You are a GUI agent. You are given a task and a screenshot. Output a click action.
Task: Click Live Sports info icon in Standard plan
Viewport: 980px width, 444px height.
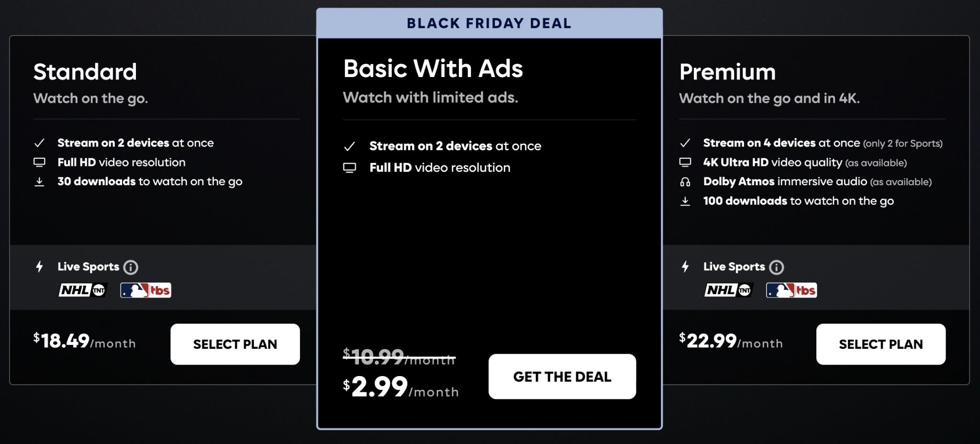[131, 267]
